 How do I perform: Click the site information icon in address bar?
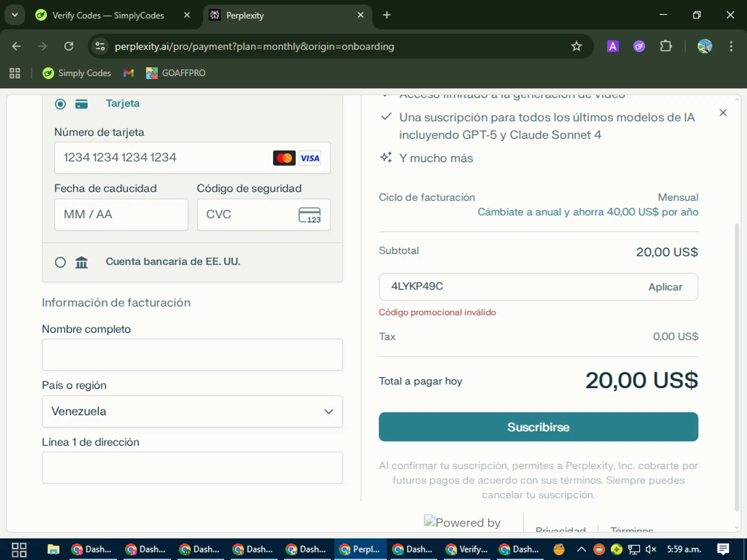point(100,46)
